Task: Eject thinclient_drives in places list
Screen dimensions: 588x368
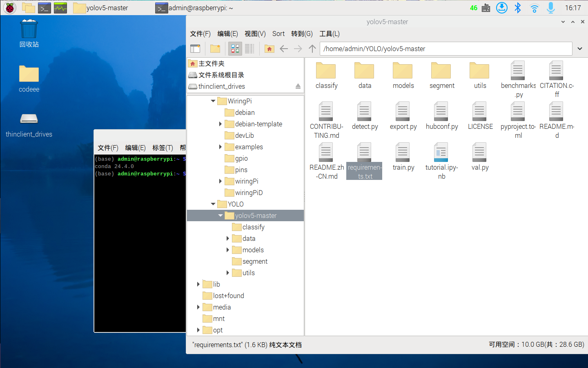Action: click(298, 86)
